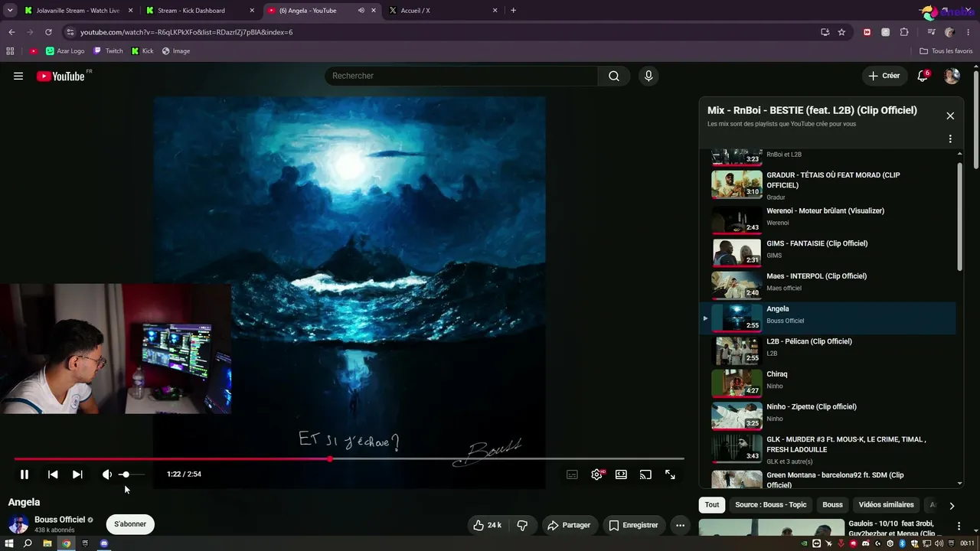Open the browser media controls icon
The height and width of the screenshot is (551, 980).
point(931,32)
